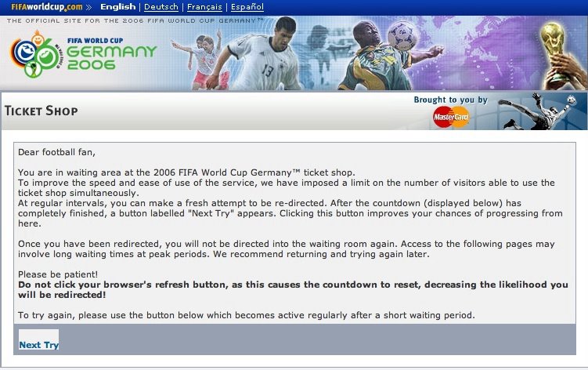Click the GERMANY 2006 green title text
This screenshot has width=588, height=370.
[111, 58]
